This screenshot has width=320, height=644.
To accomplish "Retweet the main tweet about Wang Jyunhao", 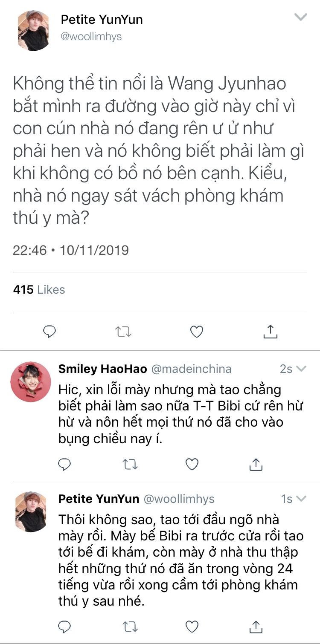I will (x=124, y=331).
